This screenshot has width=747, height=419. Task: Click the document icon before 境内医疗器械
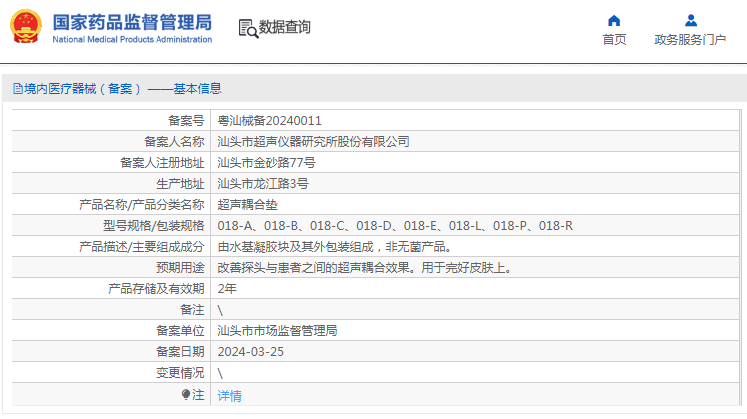[17, 89]
